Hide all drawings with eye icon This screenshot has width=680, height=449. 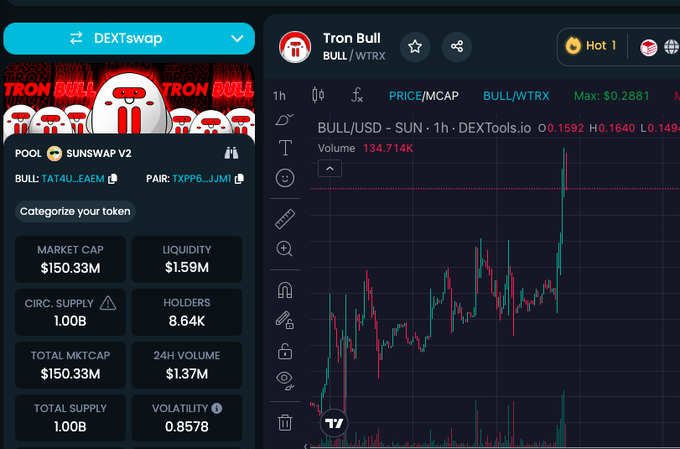pyautogui.click(x=285, y=380)
